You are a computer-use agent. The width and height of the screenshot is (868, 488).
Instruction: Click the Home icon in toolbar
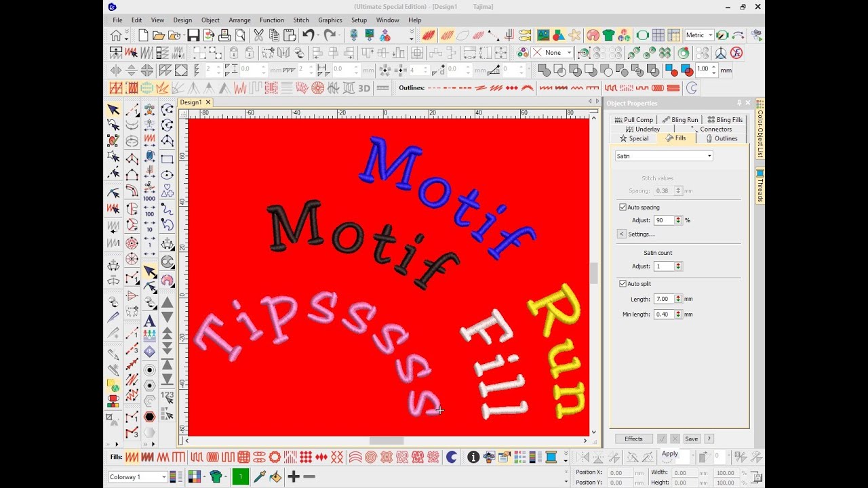click(x=117, y=36)
